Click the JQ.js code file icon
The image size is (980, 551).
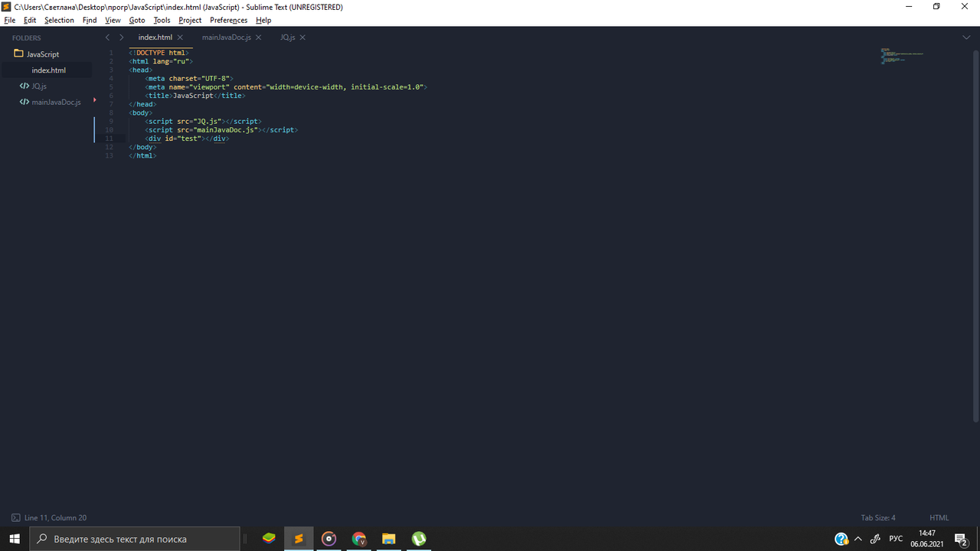(24, 86)
